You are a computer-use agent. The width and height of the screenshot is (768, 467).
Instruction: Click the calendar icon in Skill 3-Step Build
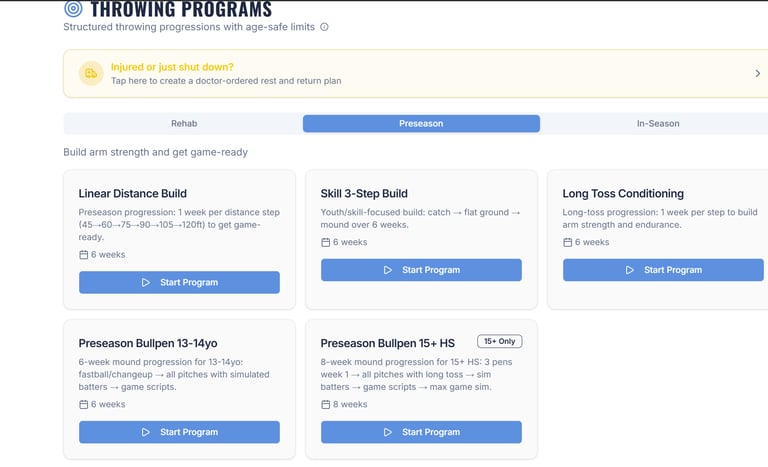point(326,242)
